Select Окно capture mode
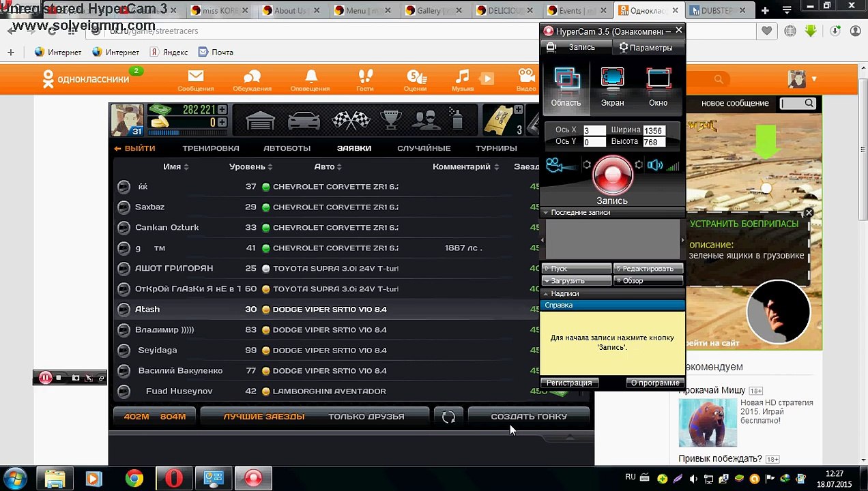The image size is (868, 491). pyautogui.click(x=659, y=88)
